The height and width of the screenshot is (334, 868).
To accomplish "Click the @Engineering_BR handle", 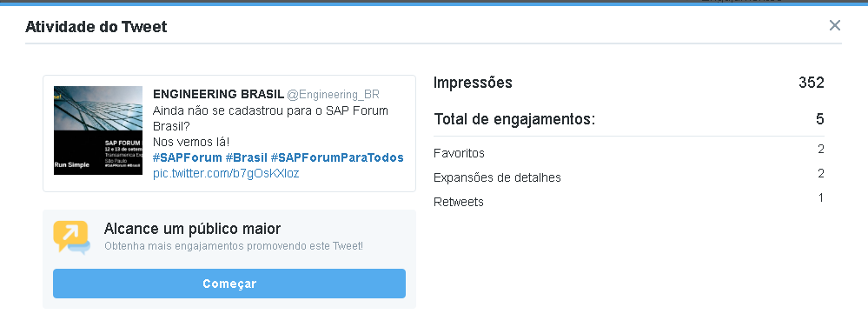I will pos(334,95).
